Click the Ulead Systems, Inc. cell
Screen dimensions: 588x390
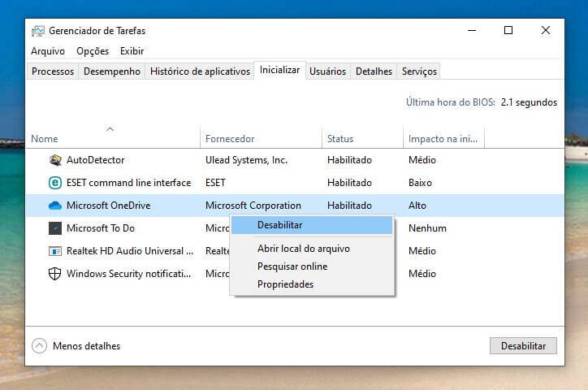point(246,160)
